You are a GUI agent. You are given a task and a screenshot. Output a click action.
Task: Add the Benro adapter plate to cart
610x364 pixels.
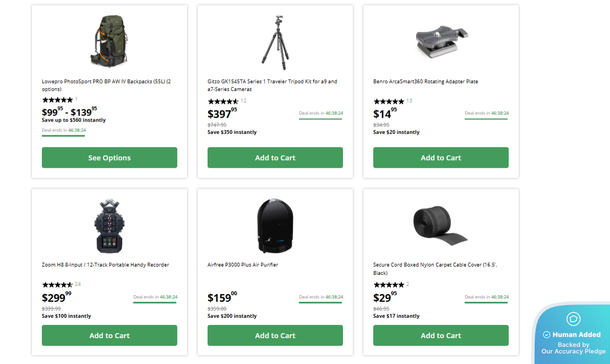(x=441, y=157)
